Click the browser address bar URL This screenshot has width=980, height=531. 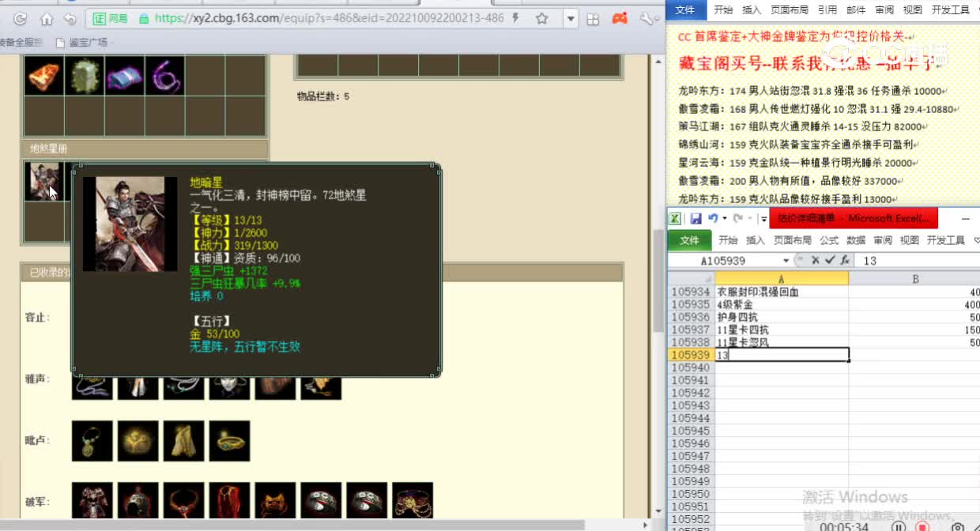[x=329, y=18]
